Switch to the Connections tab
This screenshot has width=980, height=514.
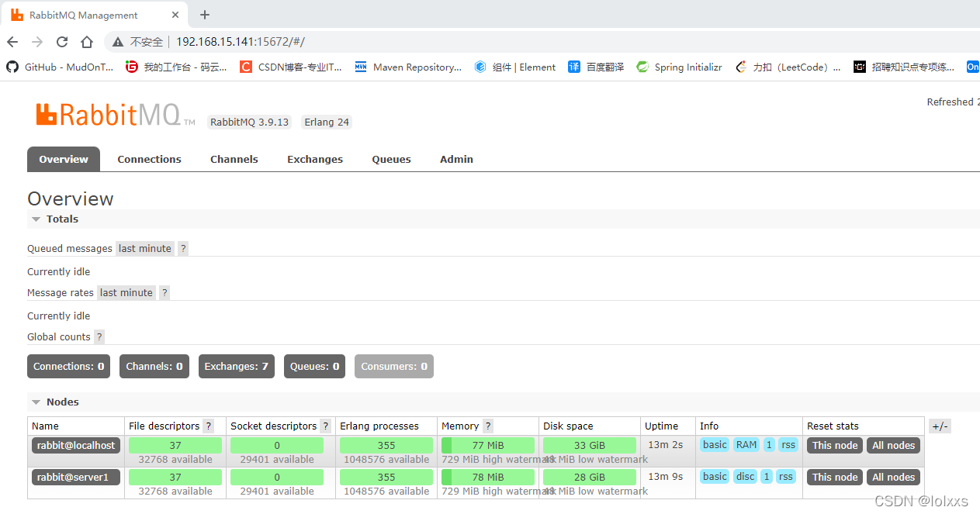tap(149, 160)
